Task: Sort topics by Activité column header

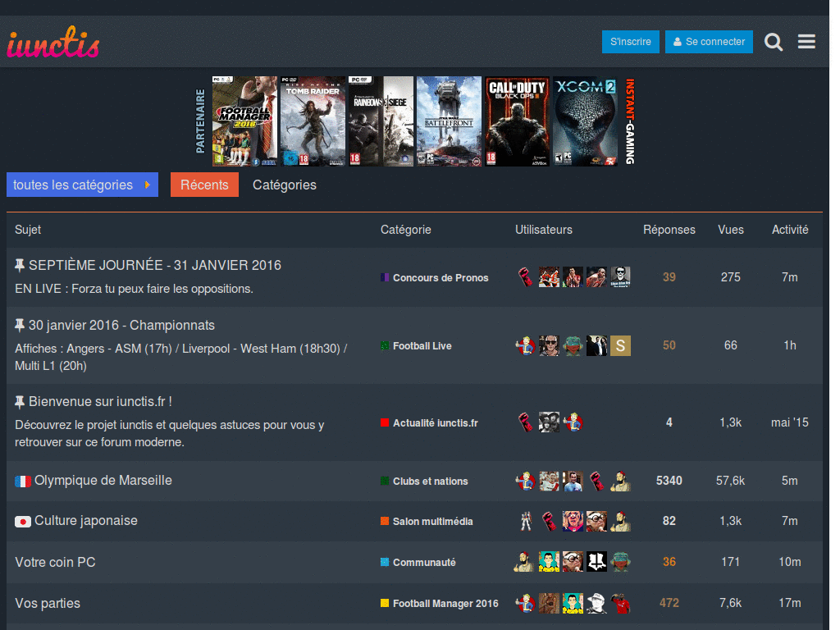Action: point(789,230)
